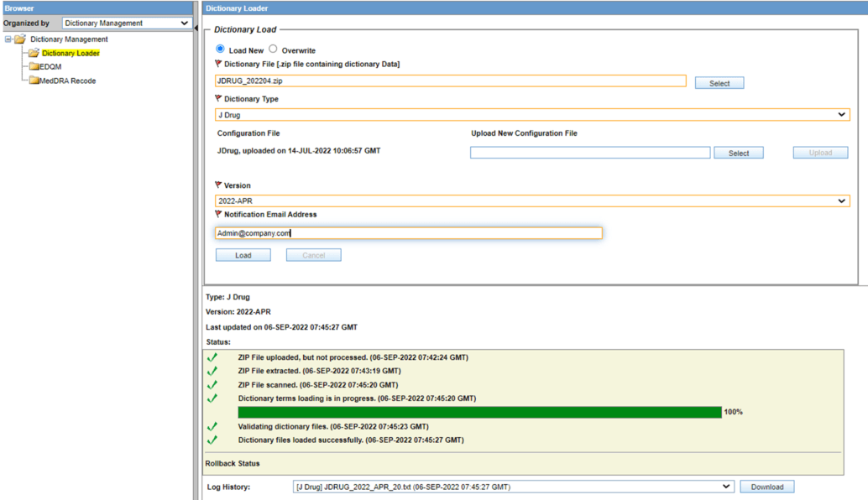Open the Version dropdown showing 2022-APR
868x500 pixels.
pos(844,201)
